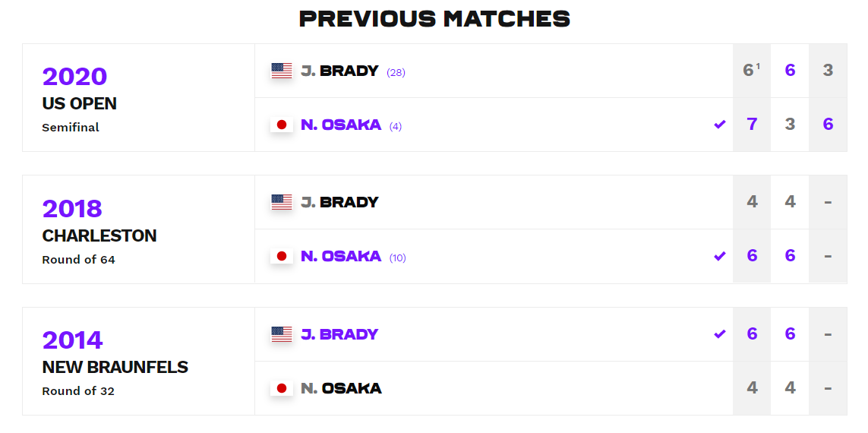Click the US flag beside J. Brady in the 2018 Charleston match
The height and width of the screenshot is (433, 868).
[281, 202]
